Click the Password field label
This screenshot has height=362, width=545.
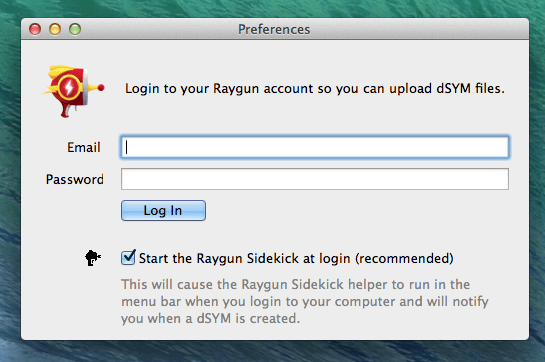(75, 179)
